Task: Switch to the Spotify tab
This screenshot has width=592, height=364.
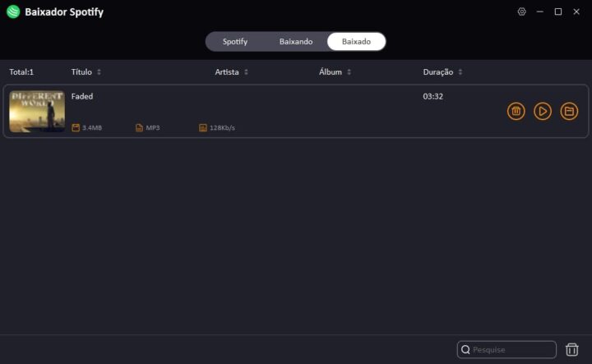Action: [235, 41]
